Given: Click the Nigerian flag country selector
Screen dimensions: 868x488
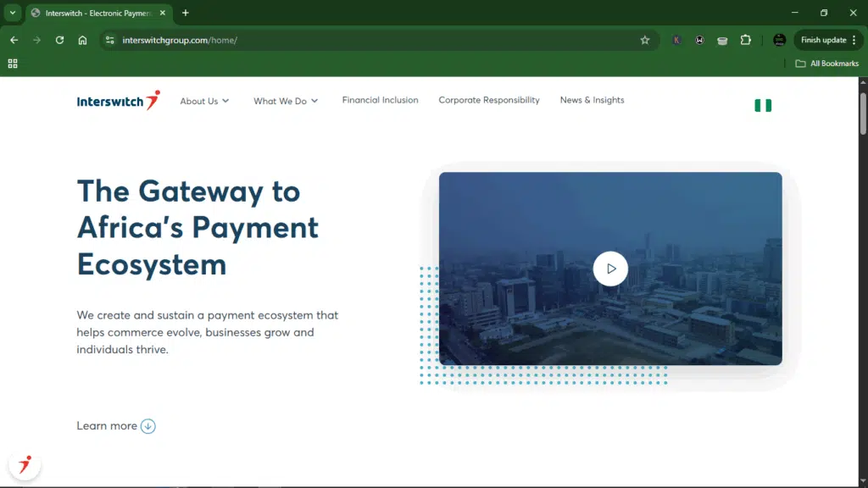Looking at the screenshot, I should pos(763,105).
